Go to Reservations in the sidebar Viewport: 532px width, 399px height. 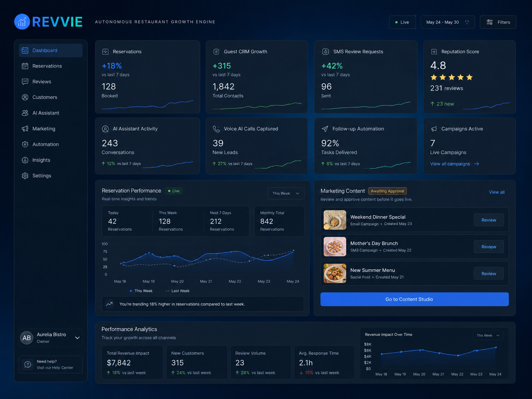(51, 66)
